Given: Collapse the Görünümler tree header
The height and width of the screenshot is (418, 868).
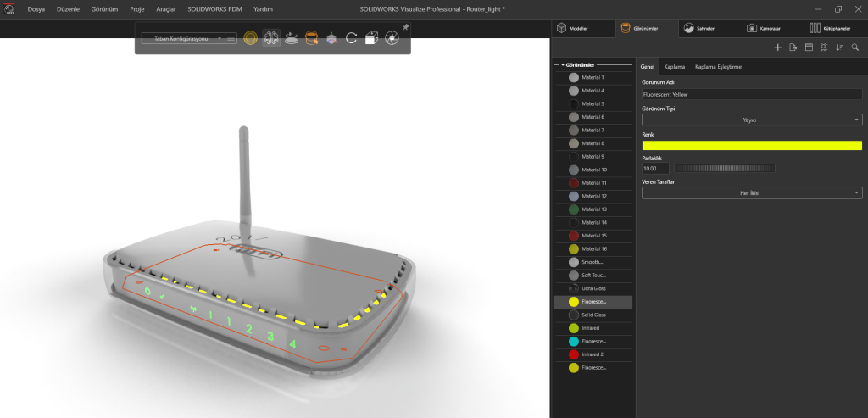Looking at the screenshot, I should coord(562,64).
